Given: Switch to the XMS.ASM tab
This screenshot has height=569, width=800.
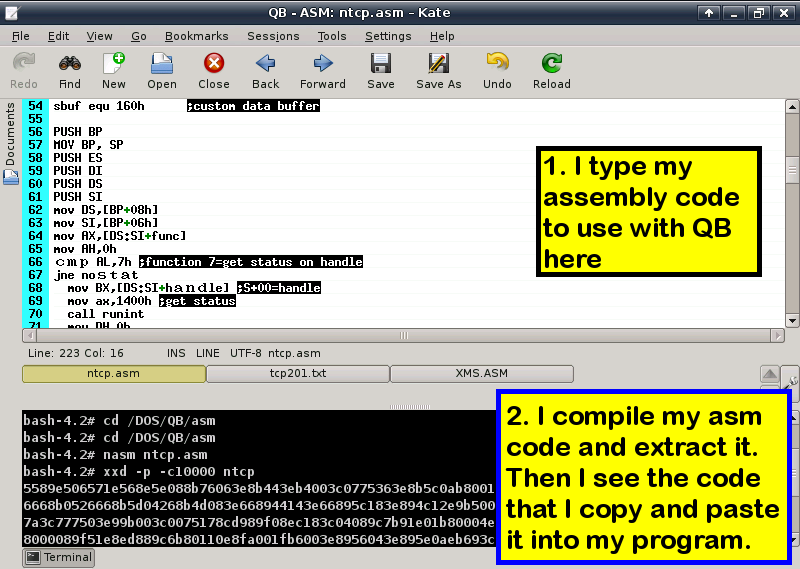Looking at the screenshot, I should (481, 374).
